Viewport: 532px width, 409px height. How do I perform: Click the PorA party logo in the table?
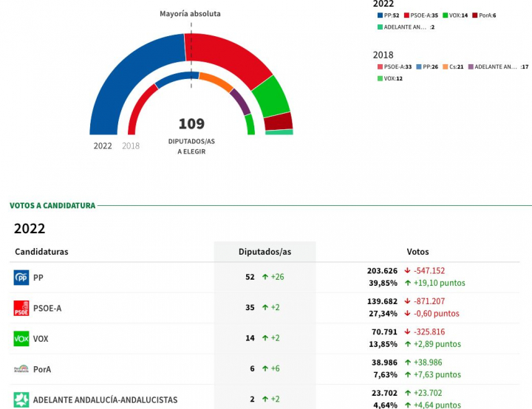click(21, 369)
